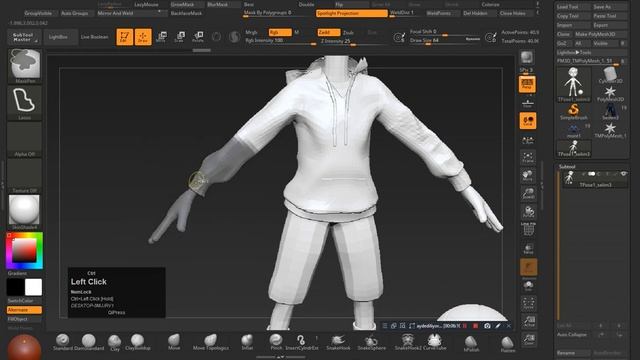
Task: Enable Zsub sculpt mode
Action: [349, 33]
